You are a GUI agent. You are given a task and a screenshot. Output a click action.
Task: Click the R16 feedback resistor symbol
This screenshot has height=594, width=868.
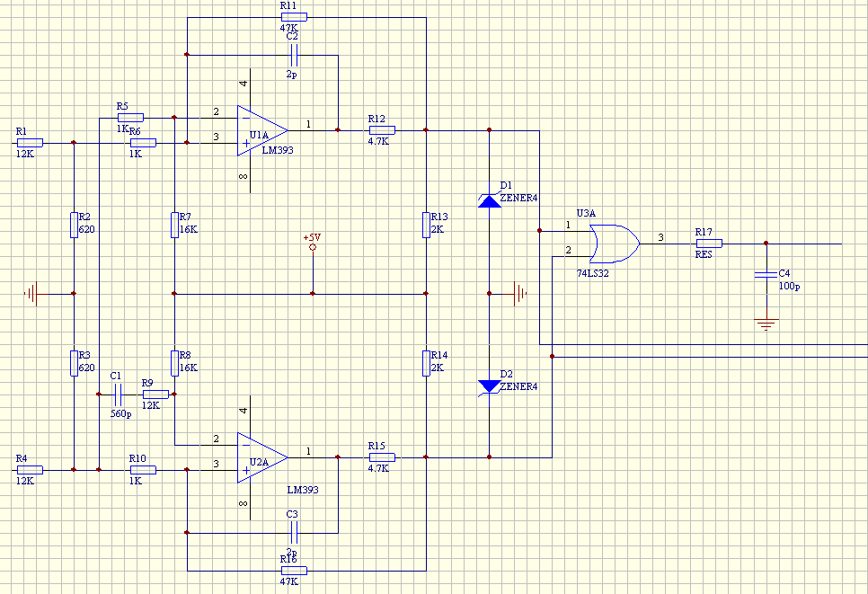coord(294,571)
